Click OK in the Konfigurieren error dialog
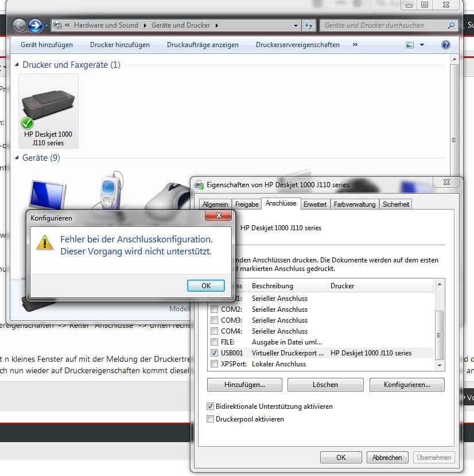Viewport: 474px width, 476px height. pos(206,286)
